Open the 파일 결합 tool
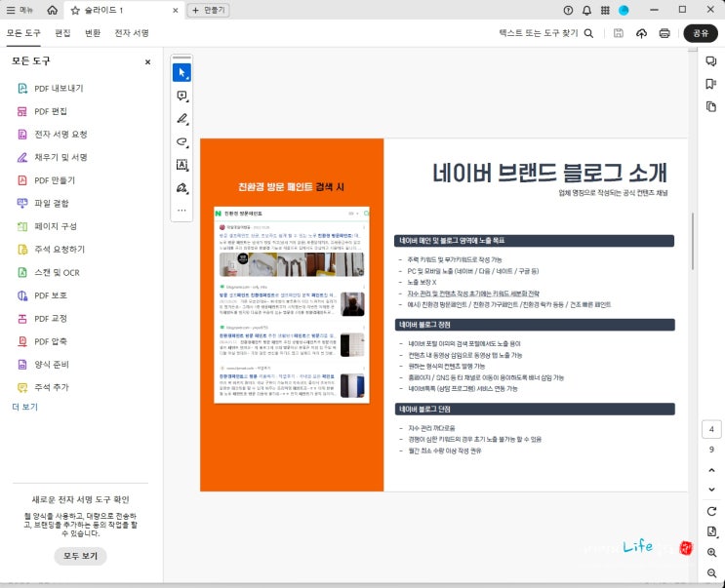Screen dimensions: 725x588 pyautogui.click(x=43, y=203)
